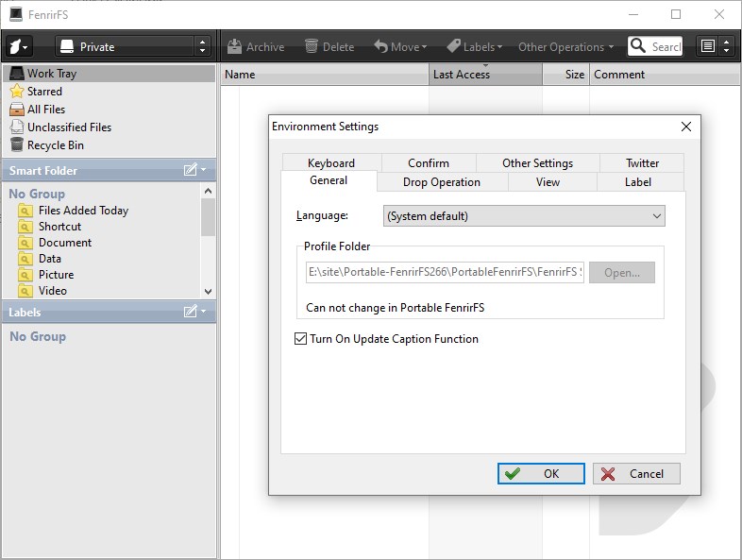Sort by Name column header
The width and height of the screenshot is (742, 560).
click(x=325, y=75)
